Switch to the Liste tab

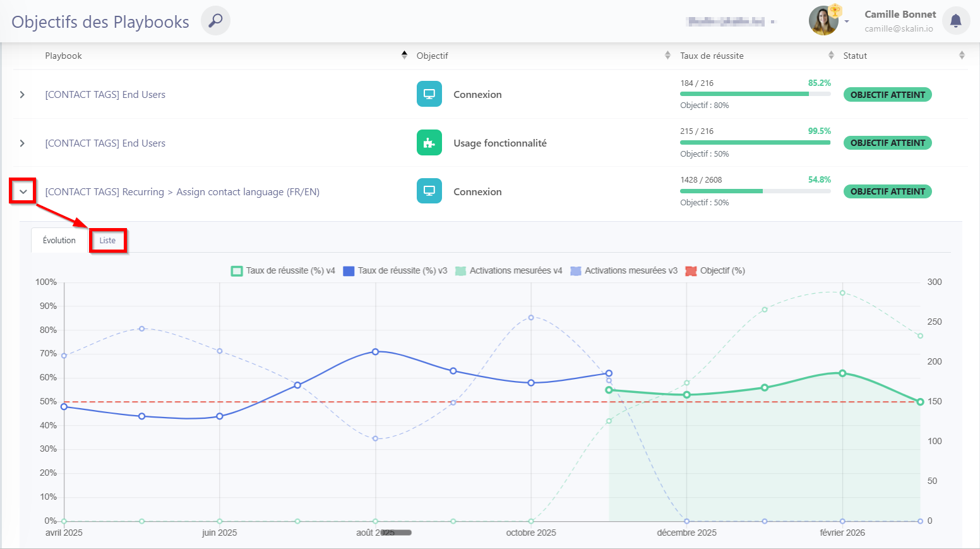107,241
